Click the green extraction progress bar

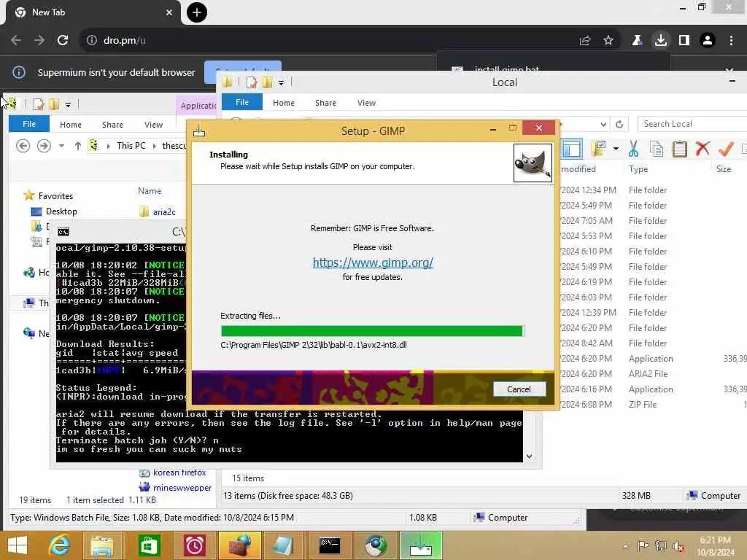tap(372, 331)
